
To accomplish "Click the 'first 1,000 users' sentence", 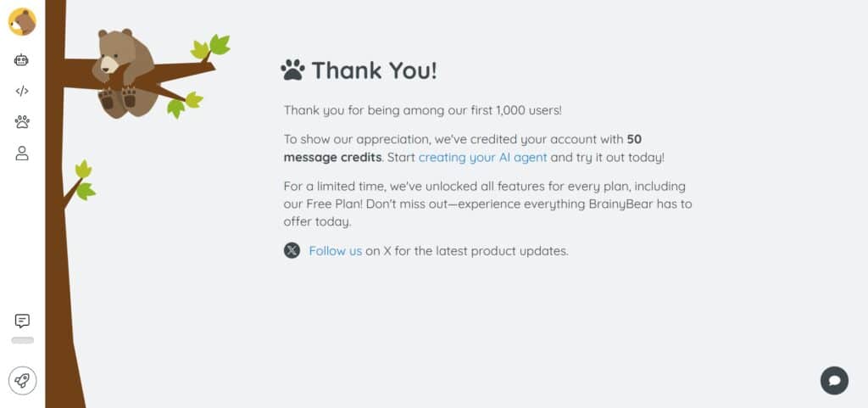I will 422,110.
